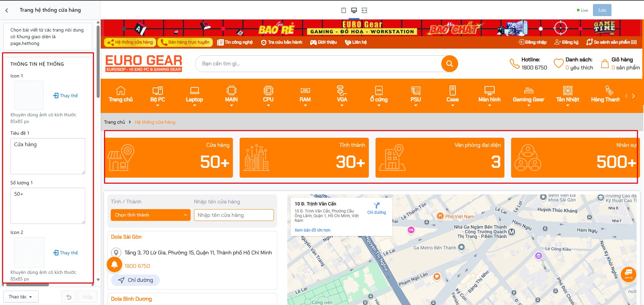Open the Dola Bình Dương store entry
The height and width of the screenshot is (305, 644).
pyautogui.click(x=132, y=299)
